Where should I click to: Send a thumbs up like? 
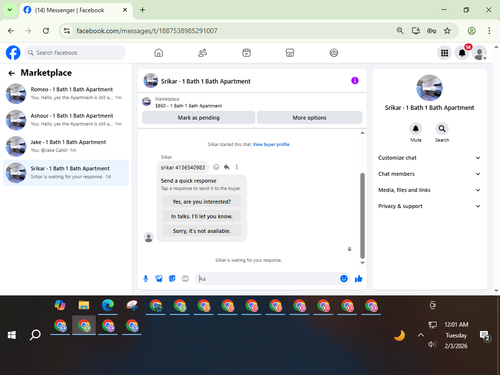tap(358, 279)
